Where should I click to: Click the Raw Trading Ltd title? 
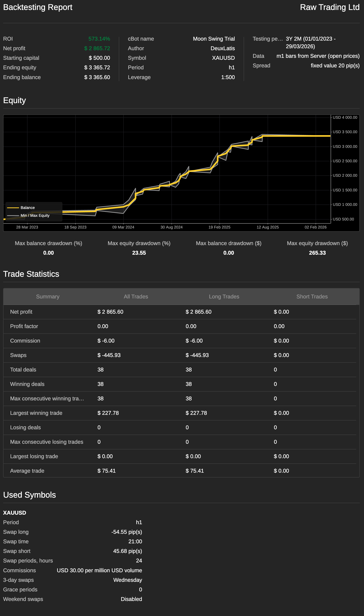point(329,7)
